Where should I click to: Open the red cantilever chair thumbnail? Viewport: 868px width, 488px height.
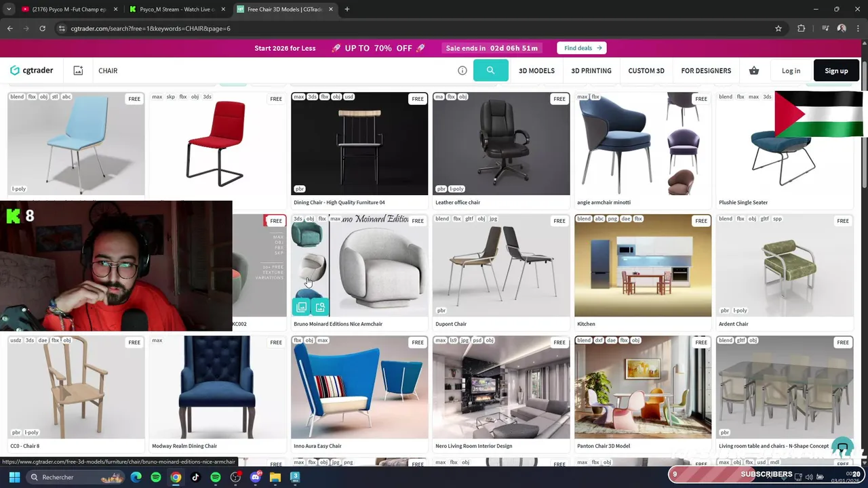(x=218, y=144)
